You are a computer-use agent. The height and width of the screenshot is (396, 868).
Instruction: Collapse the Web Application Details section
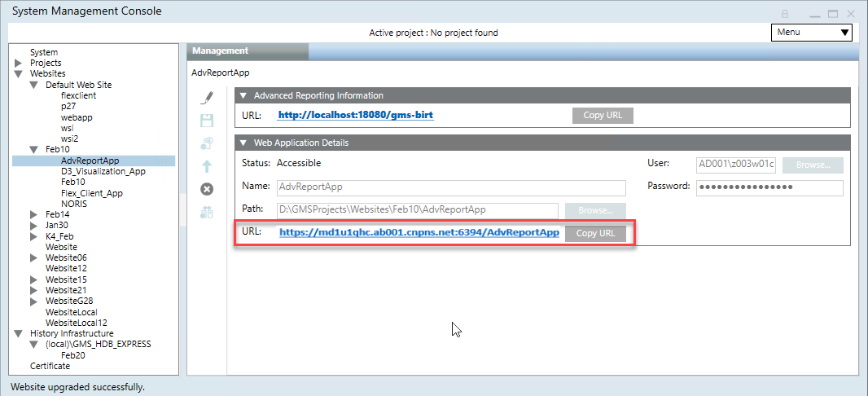point(243,143)
